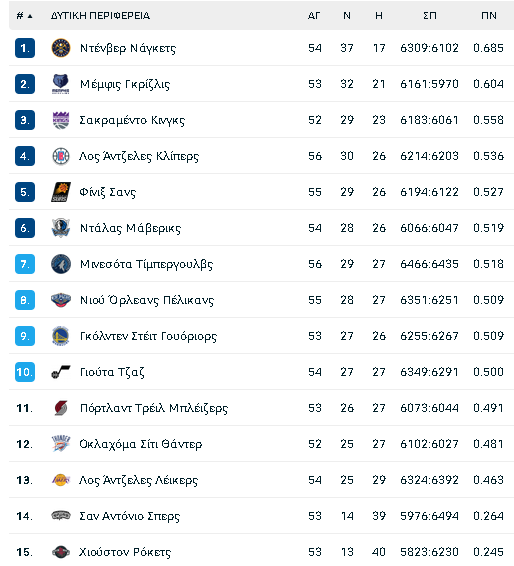Click the Denver Nuggets team logo

(x=61, y=48)
